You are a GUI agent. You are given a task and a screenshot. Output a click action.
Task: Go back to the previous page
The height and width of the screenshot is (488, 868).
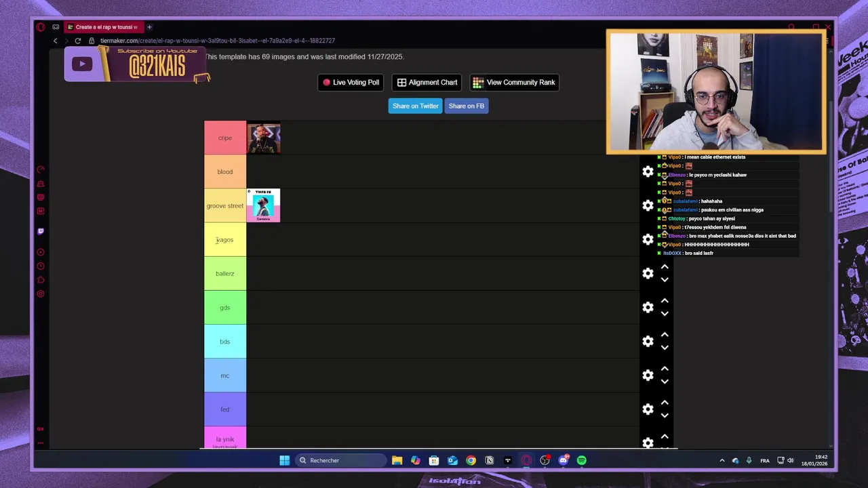pos(56,41)
